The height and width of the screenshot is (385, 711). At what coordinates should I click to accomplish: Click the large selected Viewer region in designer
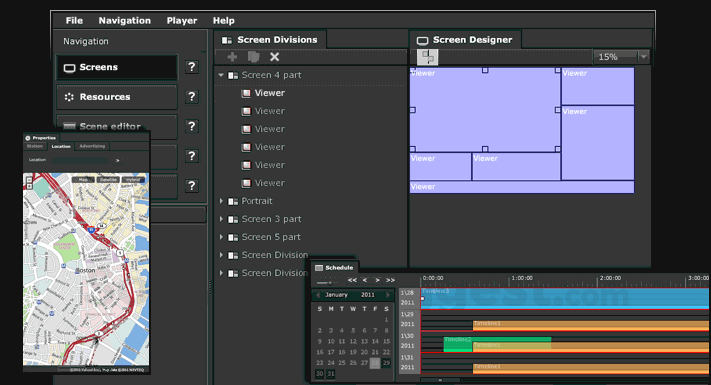pyautogui.click(x=485, y=110)
